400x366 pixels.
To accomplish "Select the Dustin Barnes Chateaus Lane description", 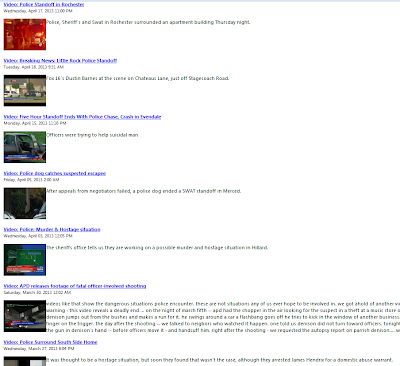I will (x=138, y=79).
